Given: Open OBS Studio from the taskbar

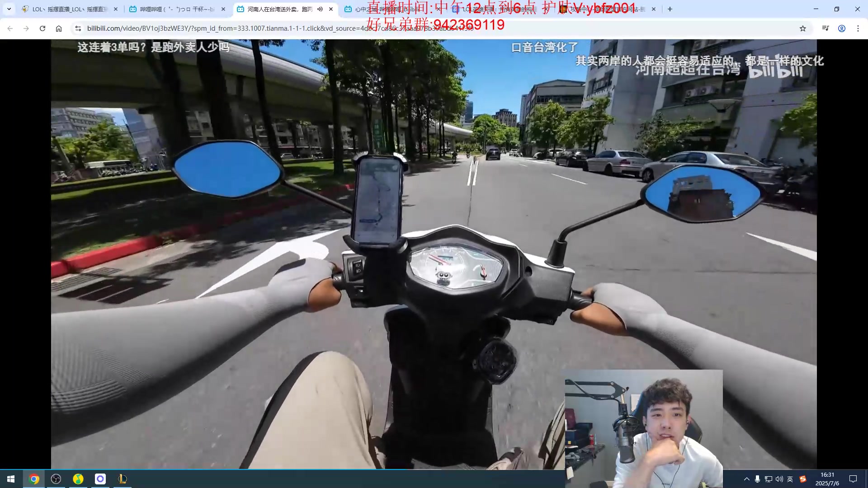Looking at the screenshot, I should click(56, 479).
